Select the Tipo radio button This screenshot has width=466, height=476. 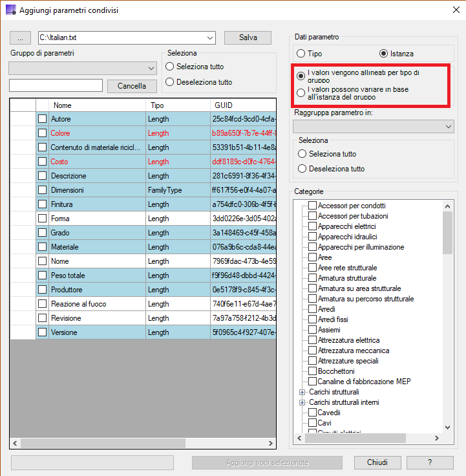point(301,54)
